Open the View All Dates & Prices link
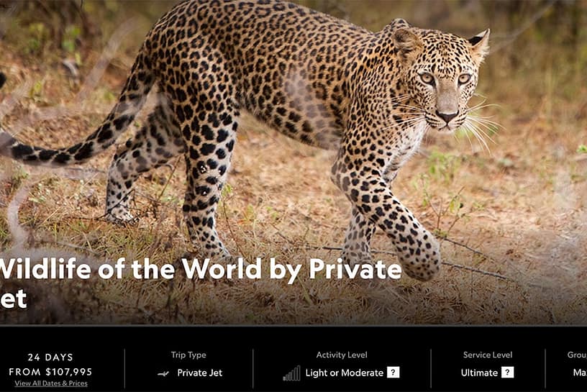 tap(51, 383)
